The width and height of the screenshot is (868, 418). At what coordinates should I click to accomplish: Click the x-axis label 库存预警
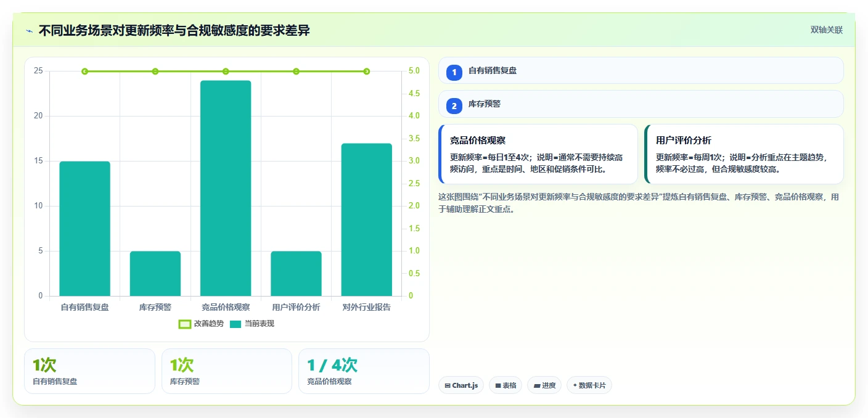coord(155,307)
